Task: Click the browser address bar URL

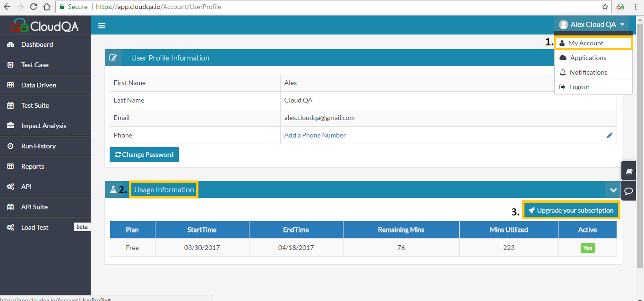Action: [x=158, y=7]
